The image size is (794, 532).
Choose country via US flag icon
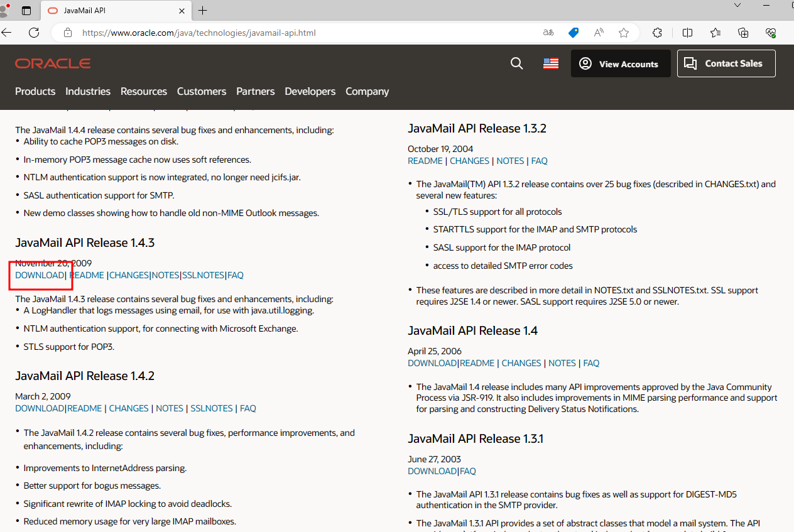[x=551, y=63]
